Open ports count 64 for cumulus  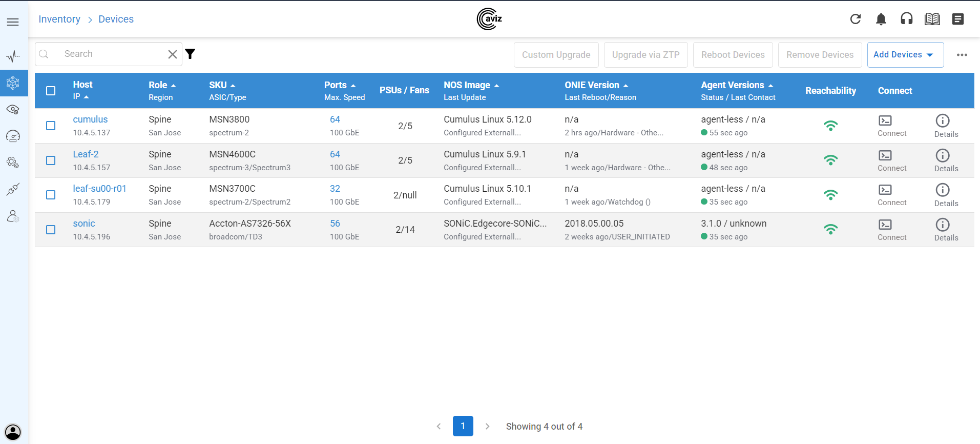(335, 119)
